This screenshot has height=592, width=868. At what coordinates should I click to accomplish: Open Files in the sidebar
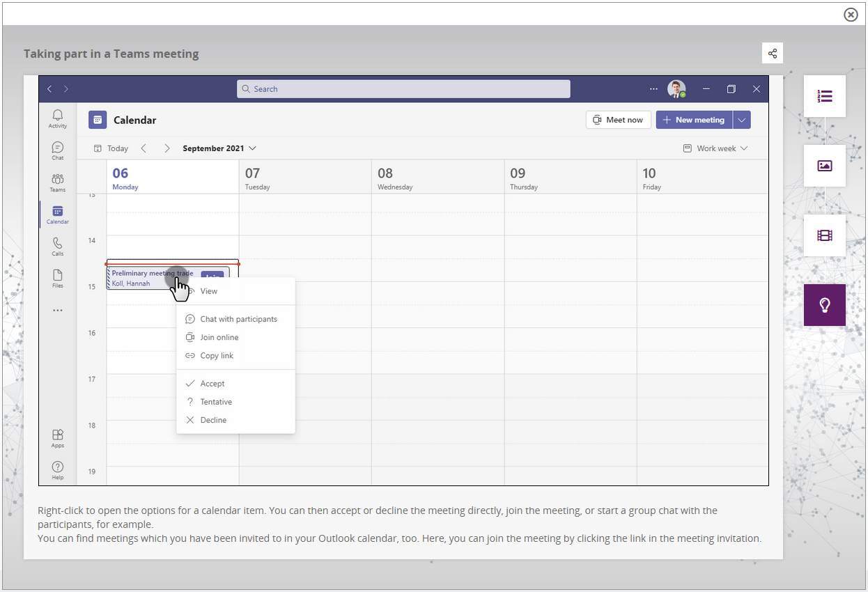coord(58,279)
